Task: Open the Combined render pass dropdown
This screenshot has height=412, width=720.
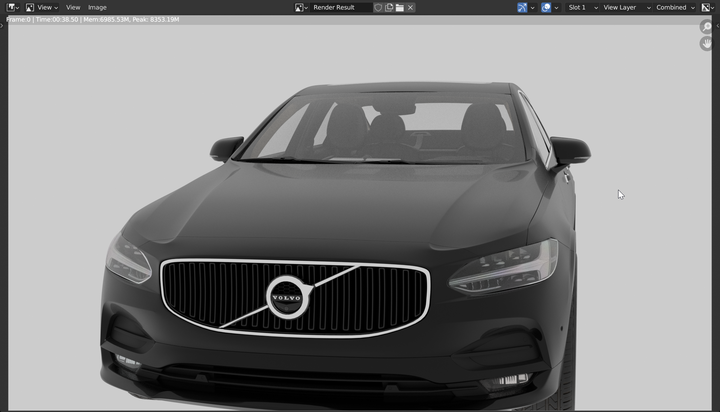Action: pos(675,7)
